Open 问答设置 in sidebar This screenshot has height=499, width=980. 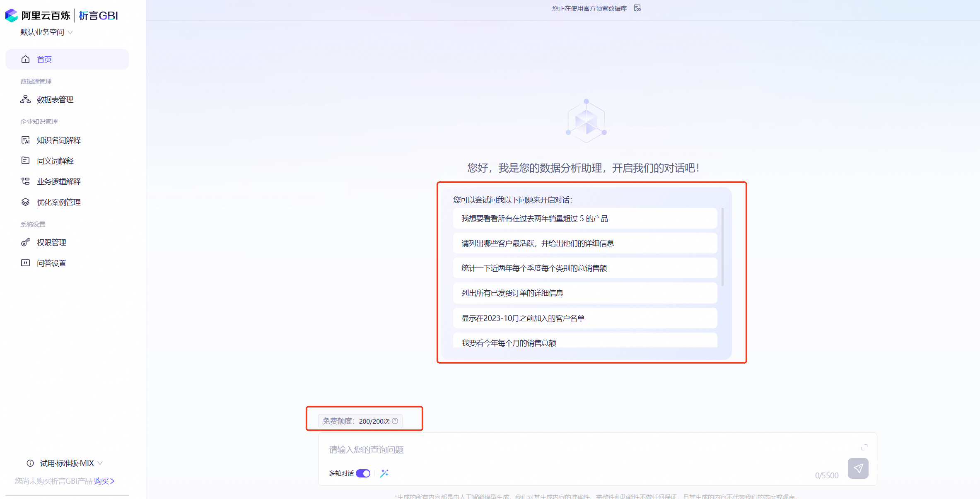pyautogui.click(x=51, y=263)
